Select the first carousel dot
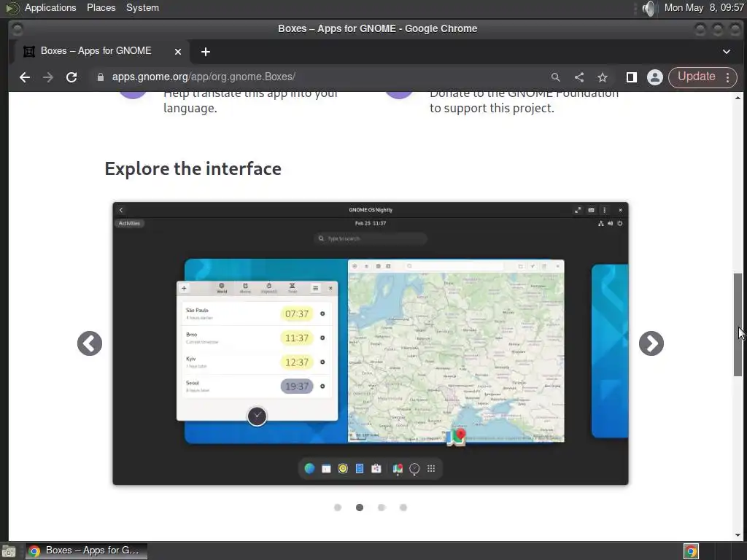The width and height of the screenshot is (747, 560). pyautogui.click(x=338, y=507)
